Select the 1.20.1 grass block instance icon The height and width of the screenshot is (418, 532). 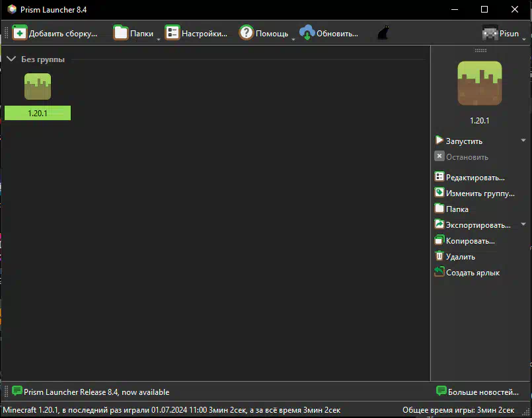tap(38, 87)
